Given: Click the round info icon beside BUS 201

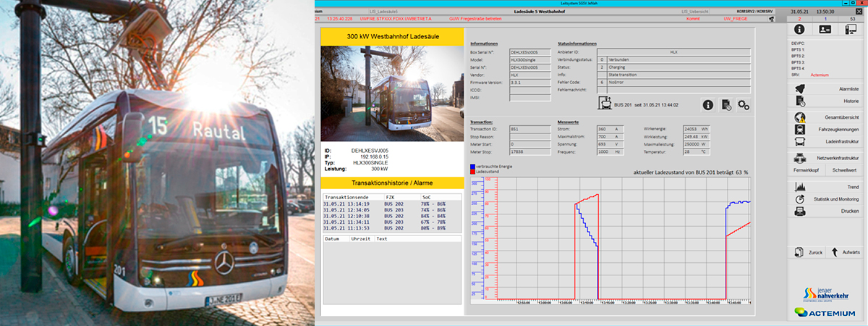Looking at the screenshot, I should 707,105.
